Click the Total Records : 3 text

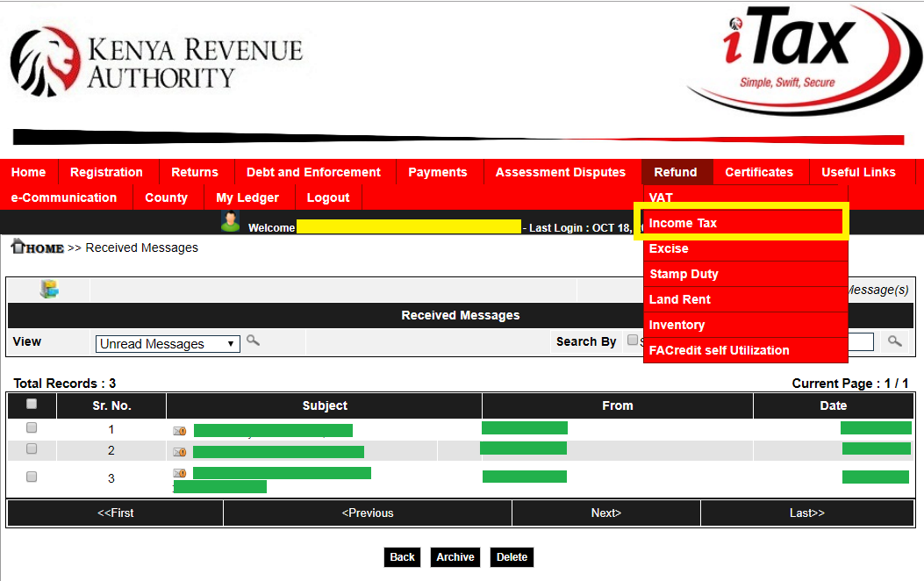click(65, 383)
